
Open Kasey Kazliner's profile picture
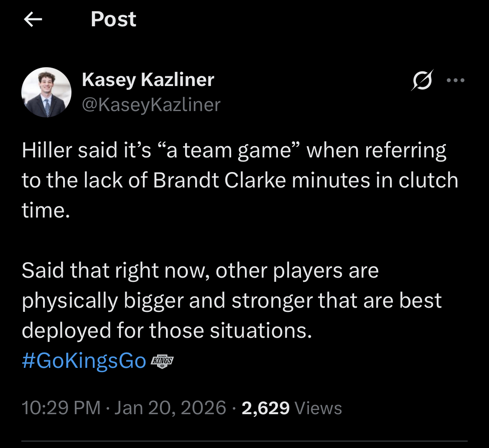46,92
